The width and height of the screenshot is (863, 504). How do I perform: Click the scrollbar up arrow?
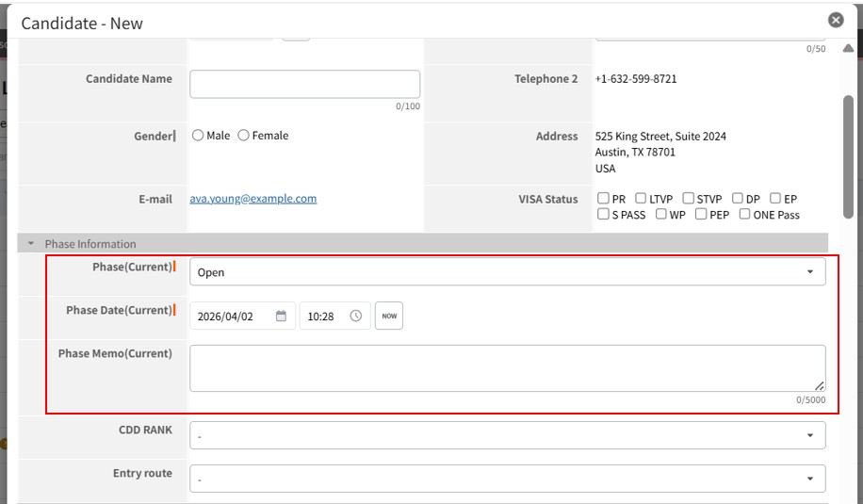coord(848,48)
